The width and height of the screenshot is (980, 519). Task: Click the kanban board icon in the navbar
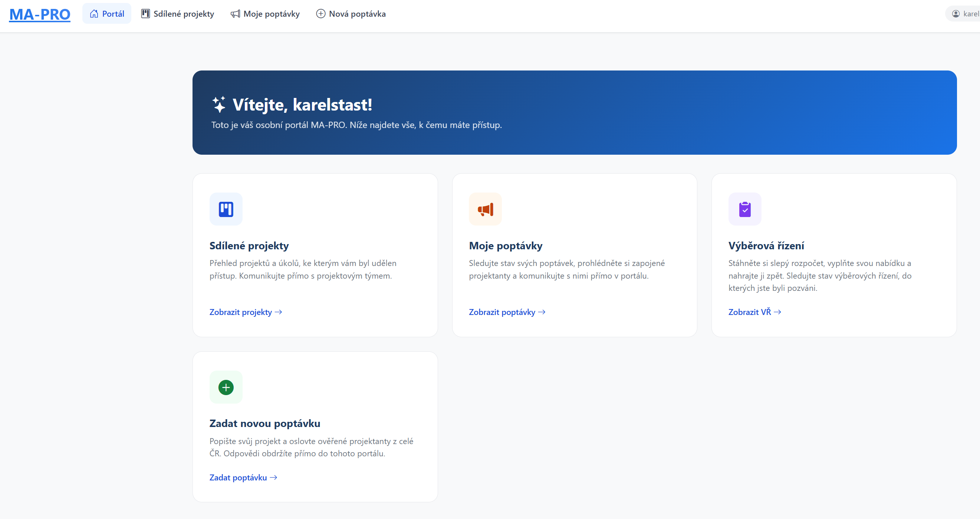pos(145,14)
